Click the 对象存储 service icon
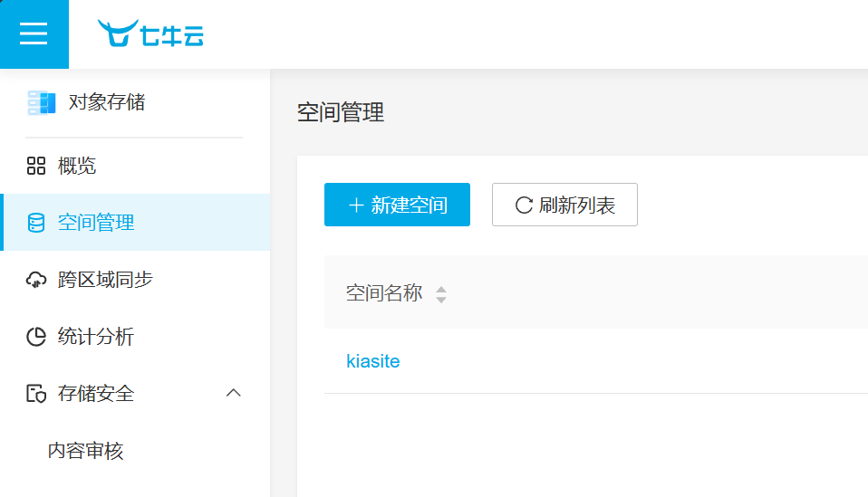 point(42,102)
